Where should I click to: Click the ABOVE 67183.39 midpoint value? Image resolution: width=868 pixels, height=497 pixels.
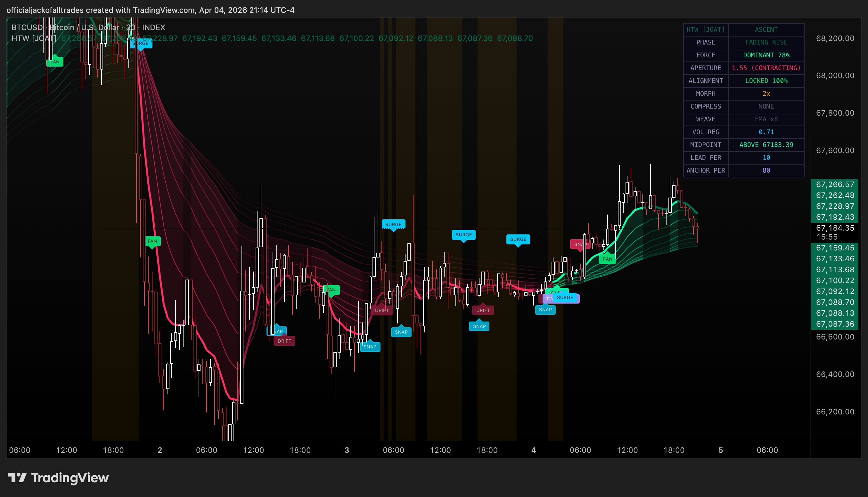point(766,145)
